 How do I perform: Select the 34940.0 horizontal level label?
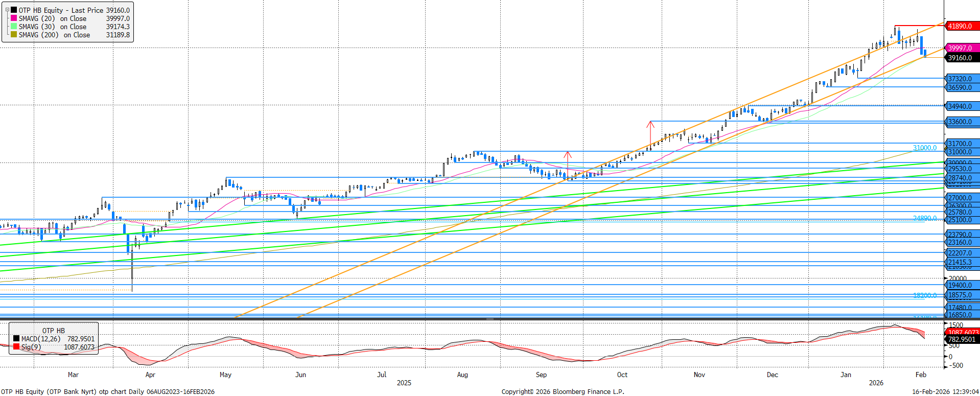click(x=961, y=106)
